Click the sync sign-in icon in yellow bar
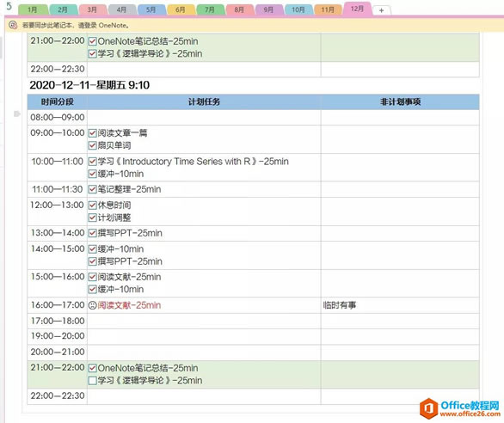The width and height of the screenshot is (504, 423). [x=13, y=25]
